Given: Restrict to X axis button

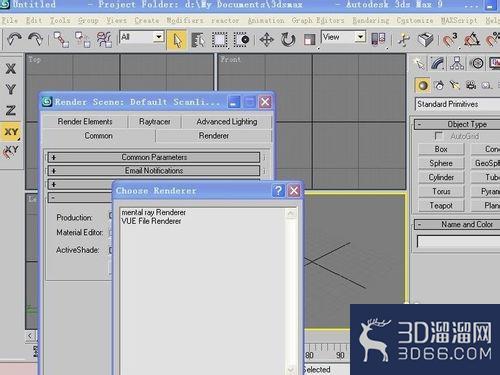Looking at the screenshot, I should tap(11, 69).
